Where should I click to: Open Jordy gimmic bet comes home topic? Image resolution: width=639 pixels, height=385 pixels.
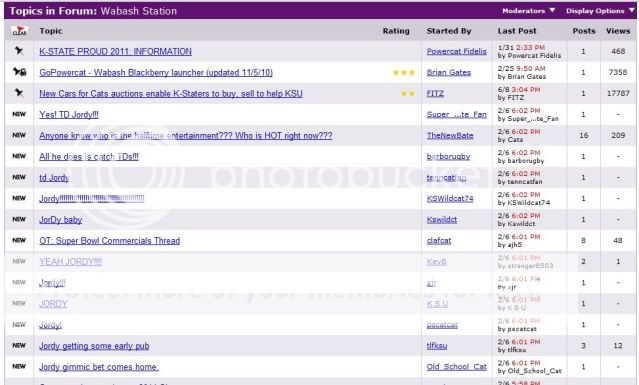point(99,367)
